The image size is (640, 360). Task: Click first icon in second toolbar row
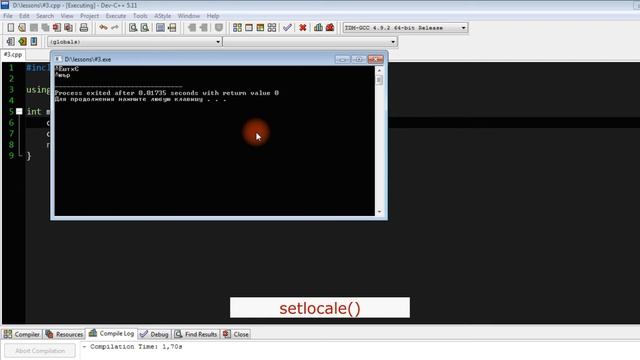(x=11, y=41)
